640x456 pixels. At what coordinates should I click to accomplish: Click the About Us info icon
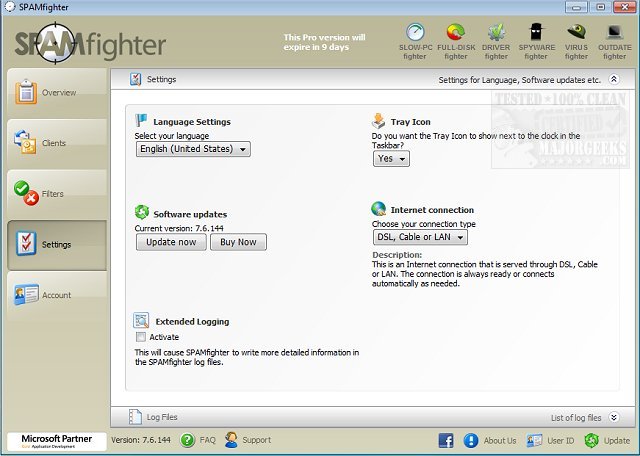coord(471,440)
